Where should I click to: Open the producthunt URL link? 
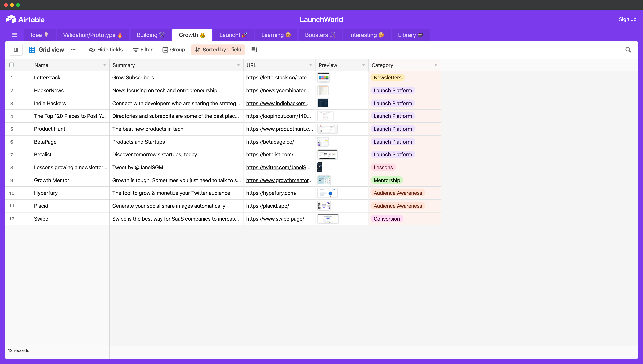coord(279,129)
